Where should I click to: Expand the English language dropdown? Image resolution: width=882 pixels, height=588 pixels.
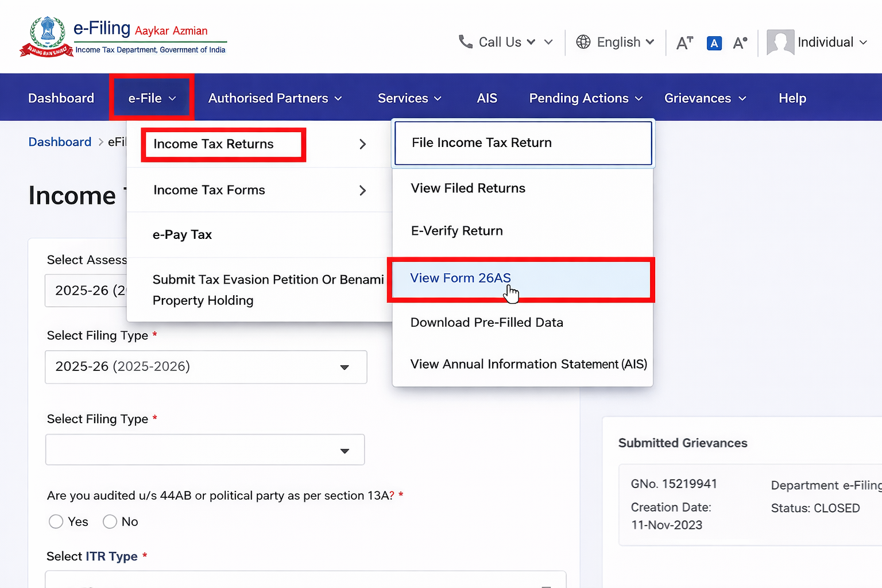point(649,42)
